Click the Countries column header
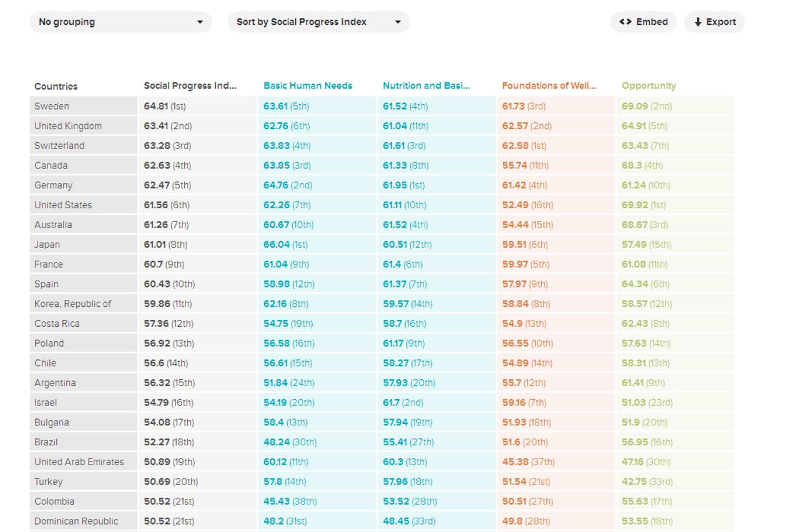Screen dimensions: 799x532 point(56,87)
